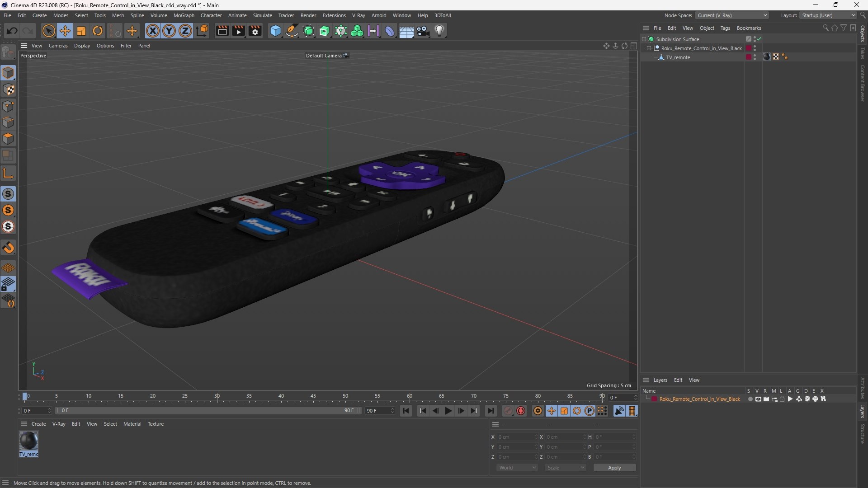Open the viewport hamburger menu
This screenshot has width=868, height=488.
pyautogui.click(x=24, y=46)
